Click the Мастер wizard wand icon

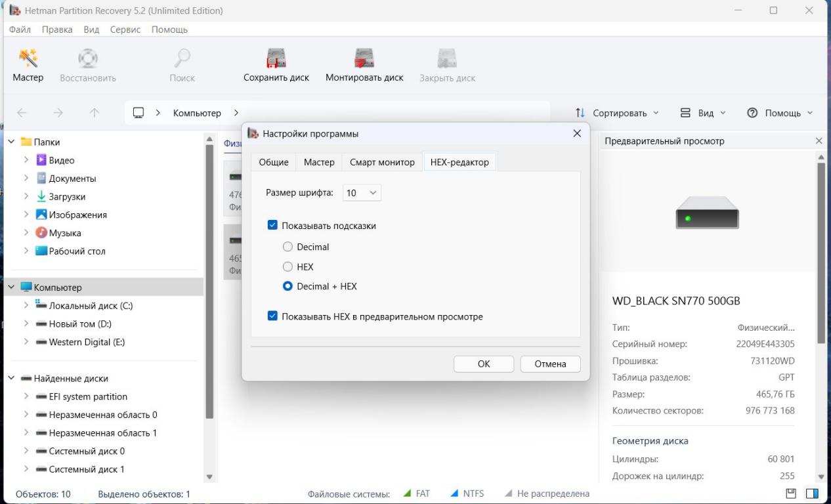pyautogui.click(x=28, y=59)
